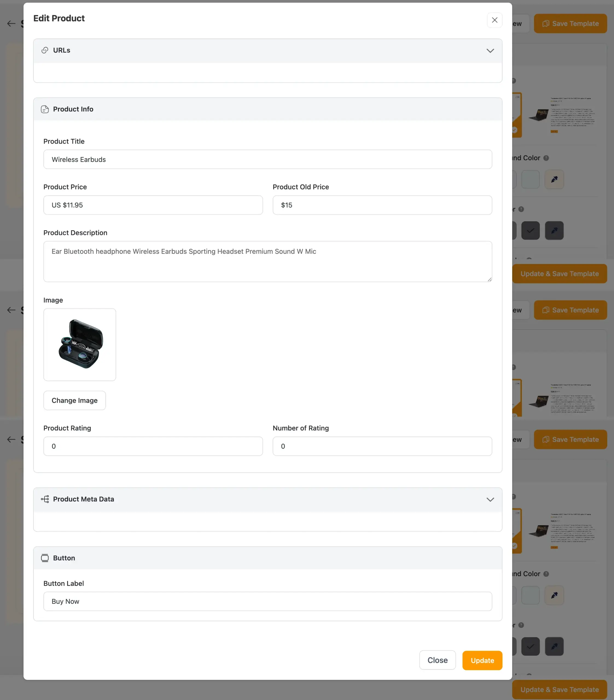Click the back arrow at top left
614x700 pixels.
coord(11,23)
